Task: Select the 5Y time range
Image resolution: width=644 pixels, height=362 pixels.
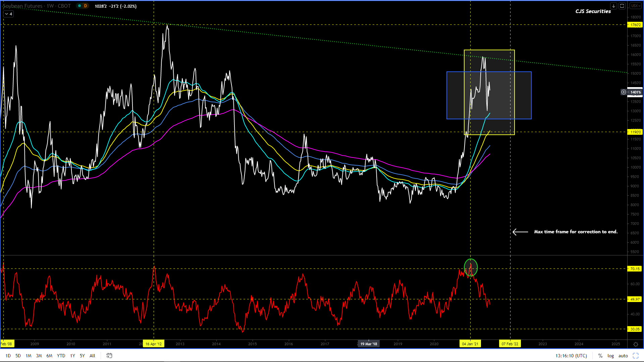Action: [82, 356]
